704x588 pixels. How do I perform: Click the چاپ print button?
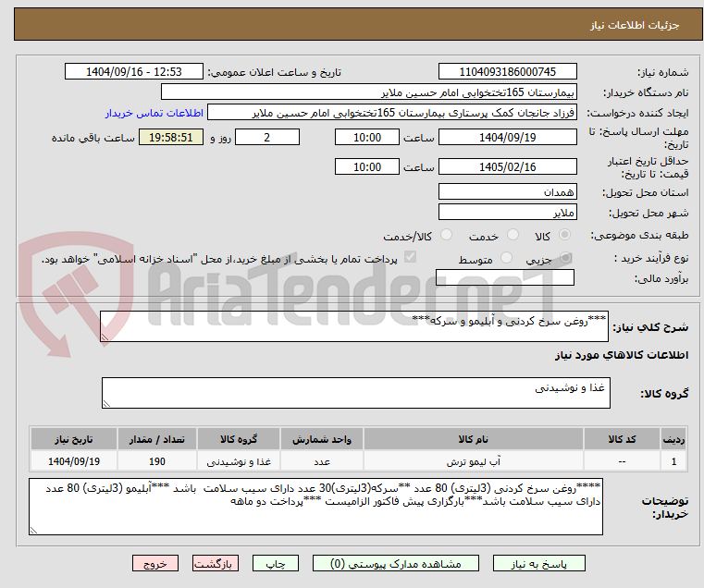coord(276,563)
